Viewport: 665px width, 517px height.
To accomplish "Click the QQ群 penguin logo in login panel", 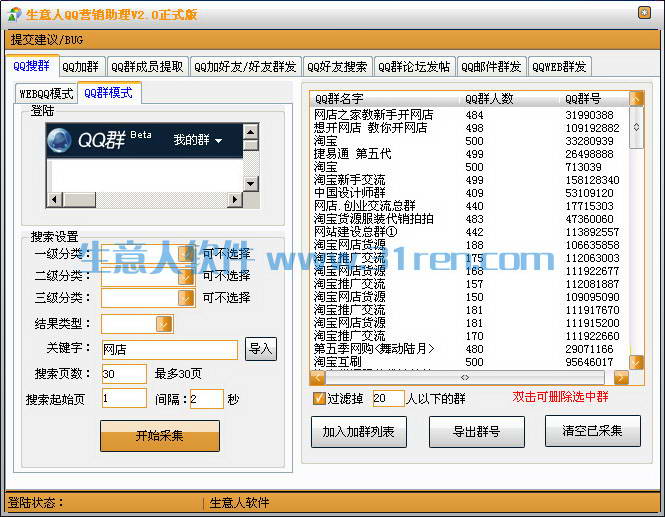I will point(64,140).
